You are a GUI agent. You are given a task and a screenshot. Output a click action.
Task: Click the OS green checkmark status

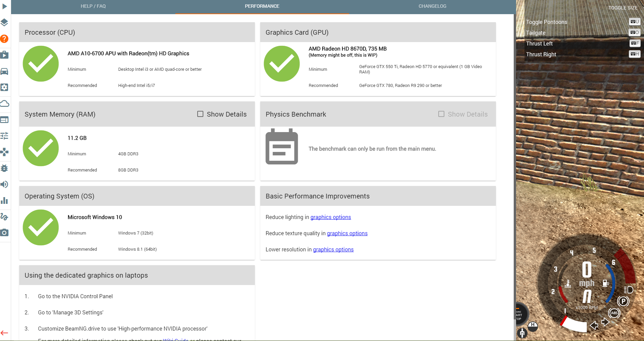pos(41,227)
